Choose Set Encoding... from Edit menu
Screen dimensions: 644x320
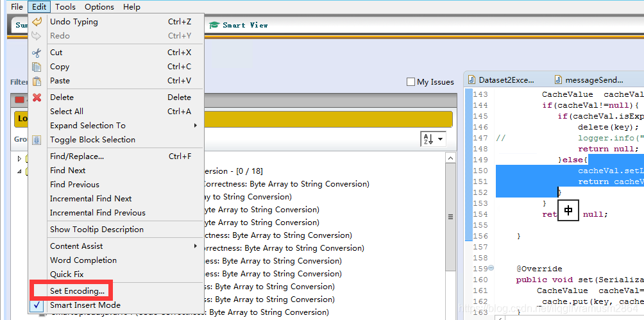pos(77,291)
